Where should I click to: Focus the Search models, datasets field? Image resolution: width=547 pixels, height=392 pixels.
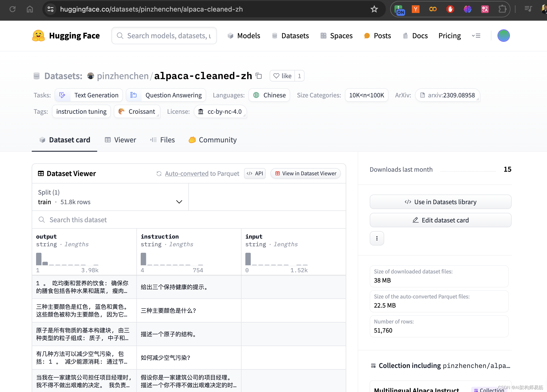(164, 36)
